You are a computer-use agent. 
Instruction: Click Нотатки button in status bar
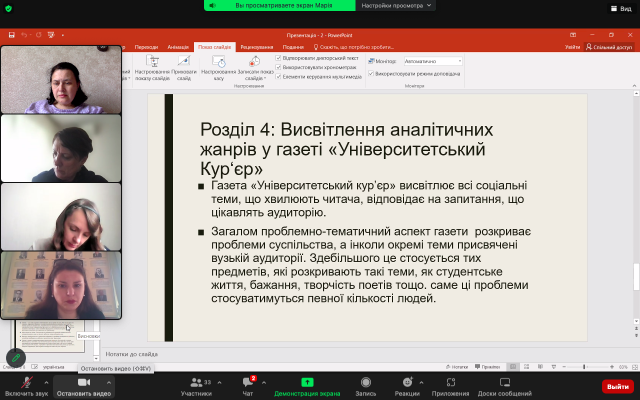pos(457,367)
